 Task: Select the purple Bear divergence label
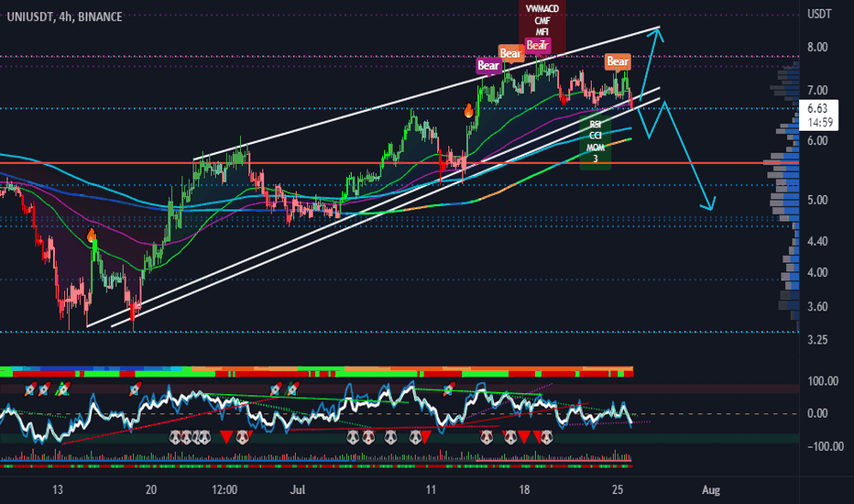click(488, 65)
